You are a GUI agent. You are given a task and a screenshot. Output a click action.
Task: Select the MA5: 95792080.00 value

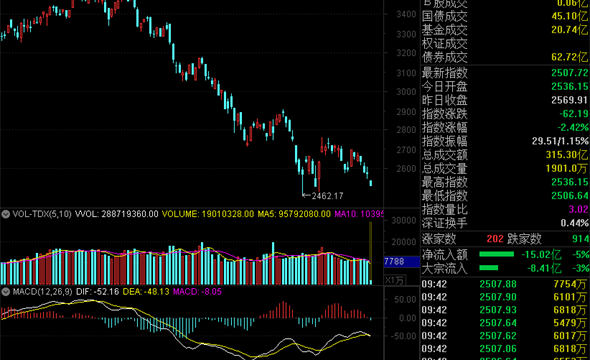(x=294, y=214)
